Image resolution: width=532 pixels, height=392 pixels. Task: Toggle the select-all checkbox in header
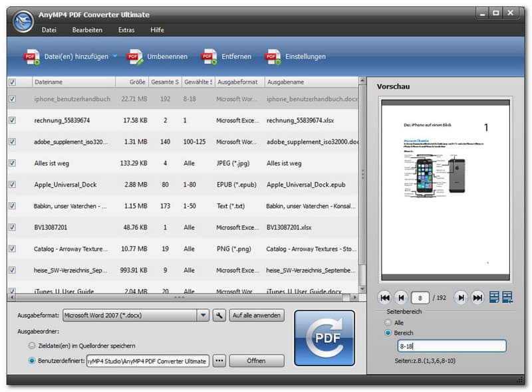[12, 82]
